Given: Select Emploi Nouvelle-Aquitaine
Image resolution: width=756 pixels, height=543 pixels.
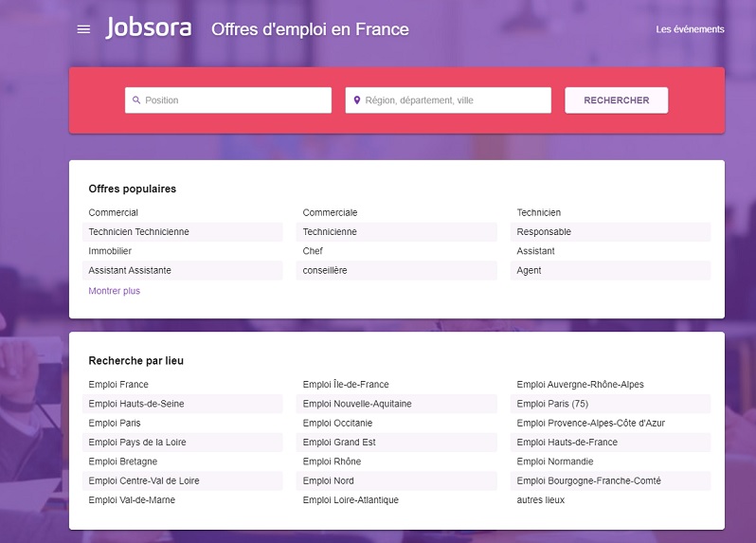Looking at the screenshot, I should tap(357, 404).
